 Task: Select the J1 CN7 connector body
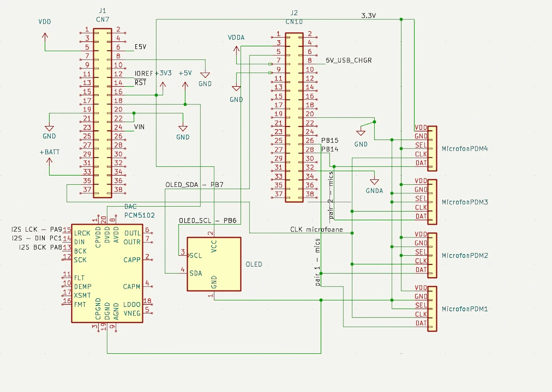point(102,113)
